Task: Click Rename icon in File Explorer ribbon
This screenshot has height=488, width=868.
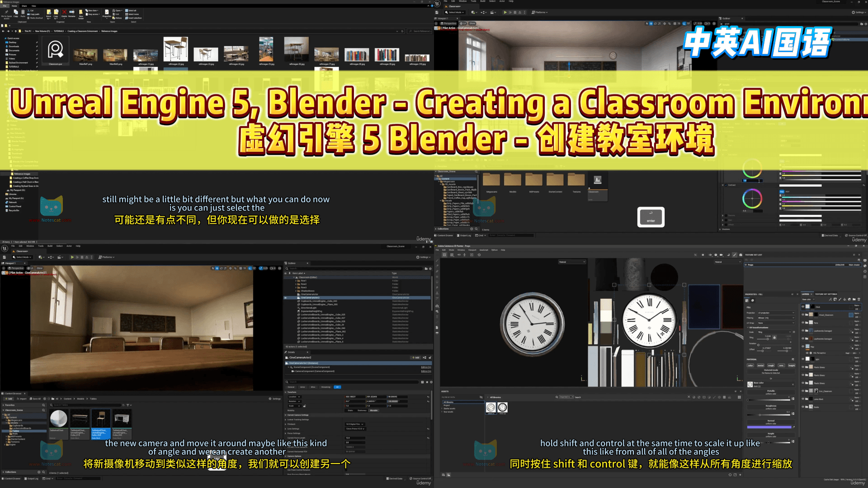Action: 72,13
